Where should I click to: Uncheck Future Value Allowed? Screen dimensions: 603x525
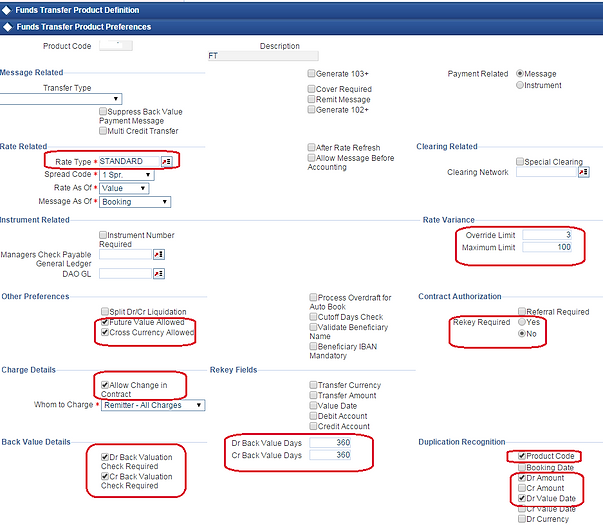pos(105,322)
